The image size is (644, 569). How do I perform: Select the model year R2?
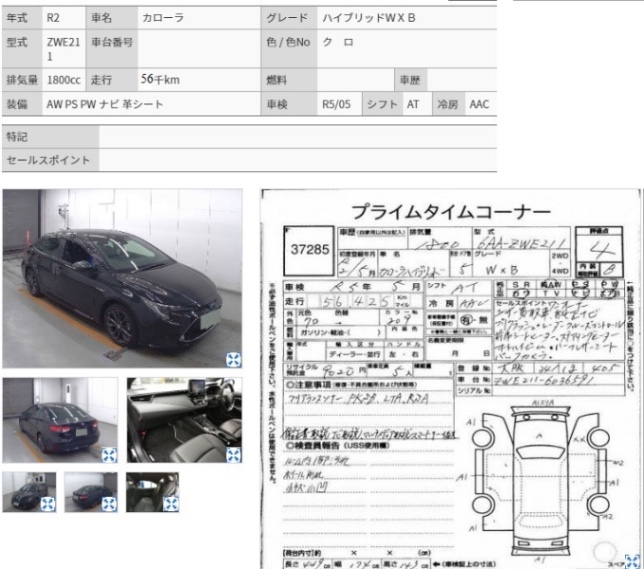pos(53,18)
